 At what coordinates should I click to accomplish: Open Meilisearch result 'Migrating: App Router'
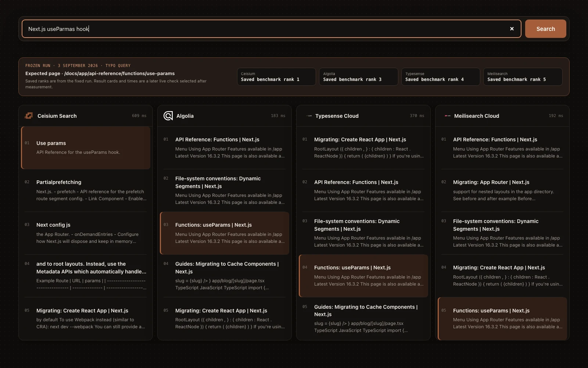[x=502, y=190]
